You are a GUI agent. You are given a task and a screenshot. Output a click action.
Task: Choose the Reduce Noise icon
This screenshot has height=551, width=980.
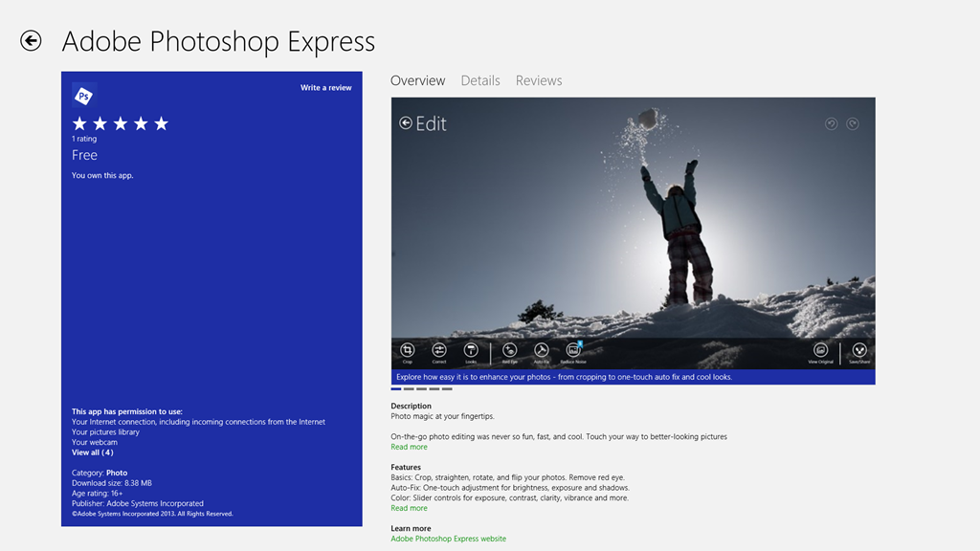pos(573,351)
